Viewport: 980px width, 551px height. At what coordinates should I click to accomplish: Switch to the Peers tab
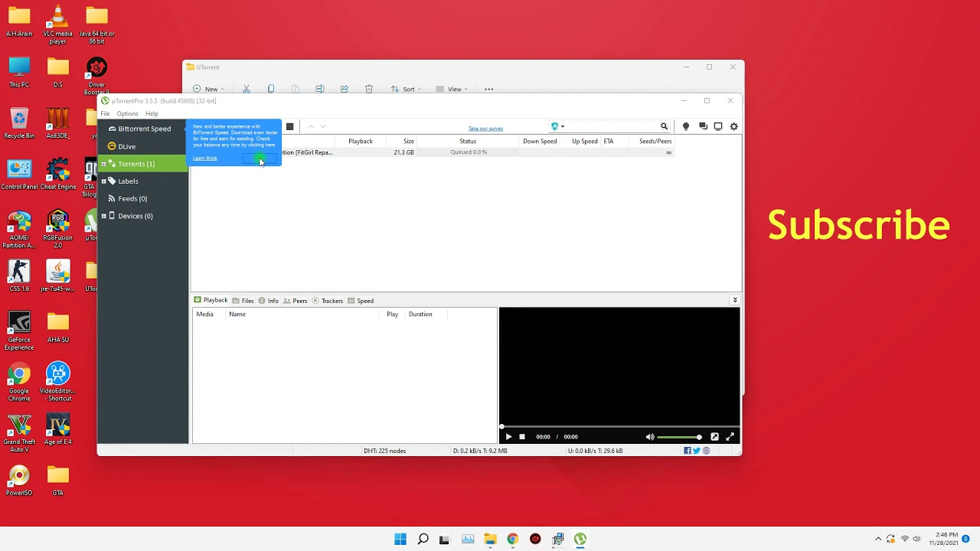(295, 301)
